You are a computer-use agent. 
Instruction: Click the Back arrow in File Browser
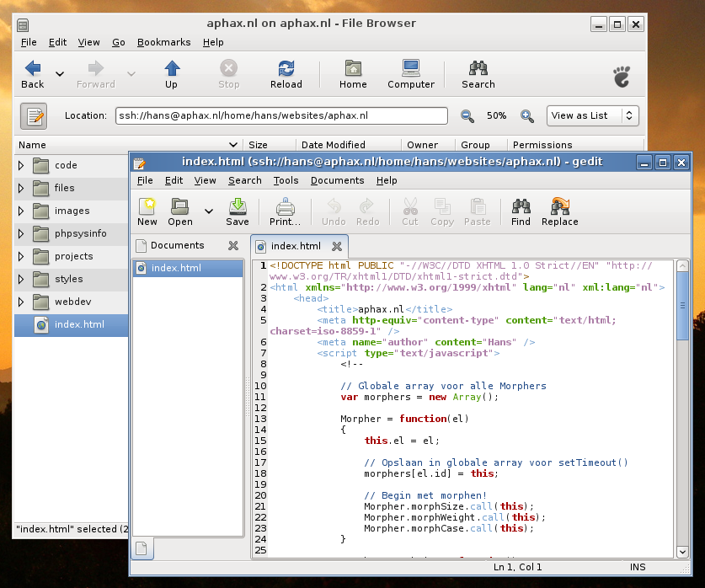pyautogui.click(x=32, y=75)
